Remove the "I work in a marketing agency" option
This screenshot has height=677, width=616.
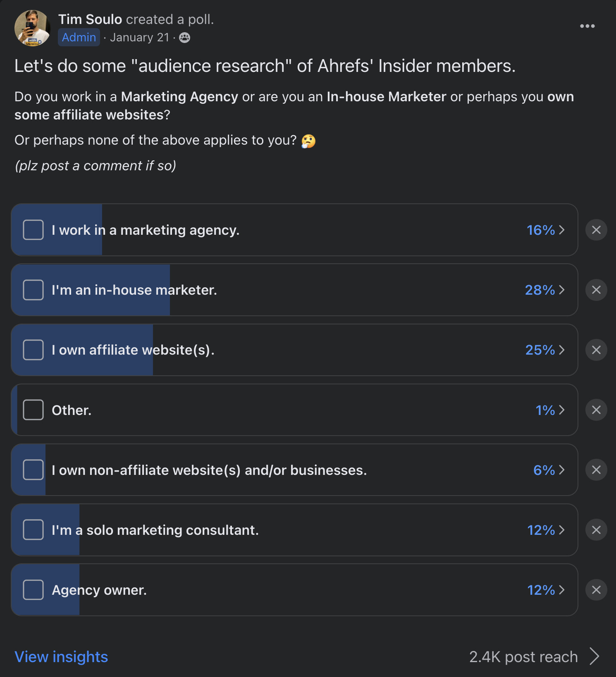point(596,230)
